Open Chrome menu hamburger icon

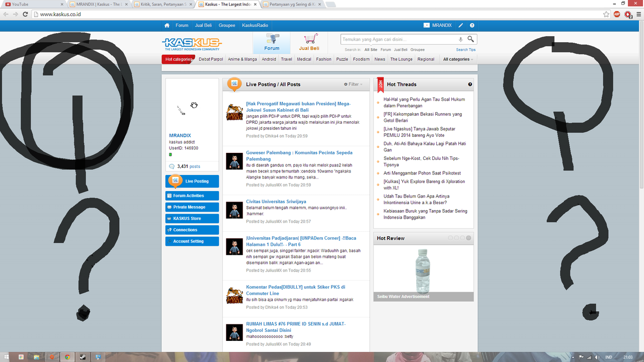click(x=639, y=14)
